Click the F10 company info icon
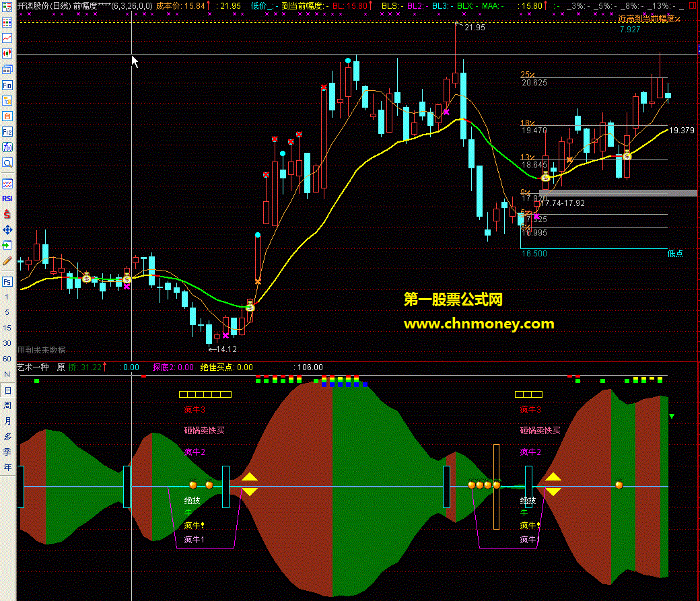The image size is (700, 601). pos(7,85)
